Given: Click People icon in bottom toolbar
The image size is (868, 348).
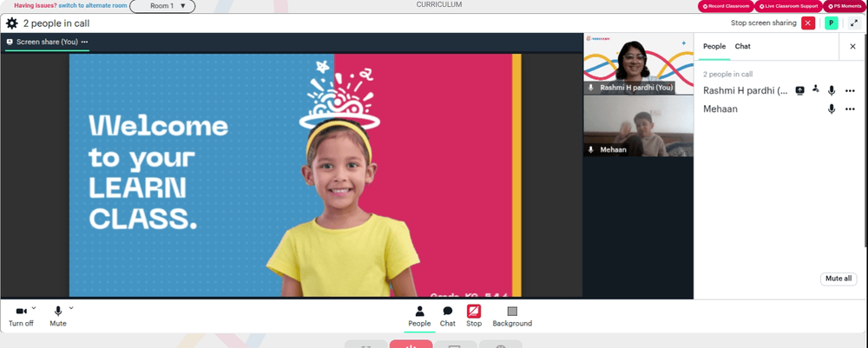Looking at the screenshot, I should [x=419, y=317].
